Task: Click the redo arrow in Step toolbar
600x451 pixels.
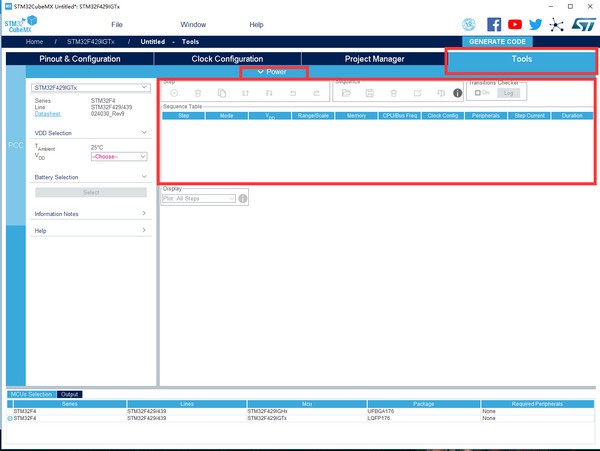Action: pos(316,93)
